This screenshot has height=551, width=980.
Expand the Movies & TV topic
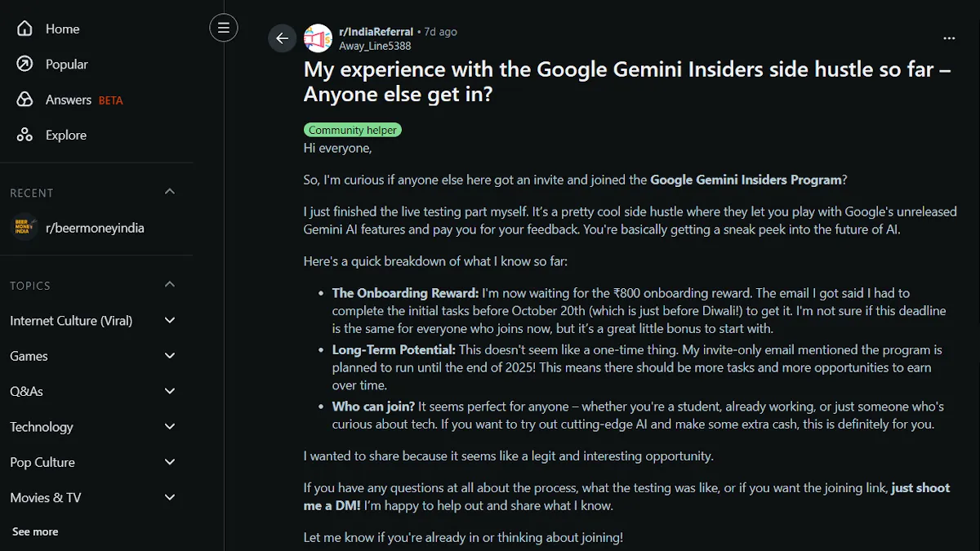[169, 497]
